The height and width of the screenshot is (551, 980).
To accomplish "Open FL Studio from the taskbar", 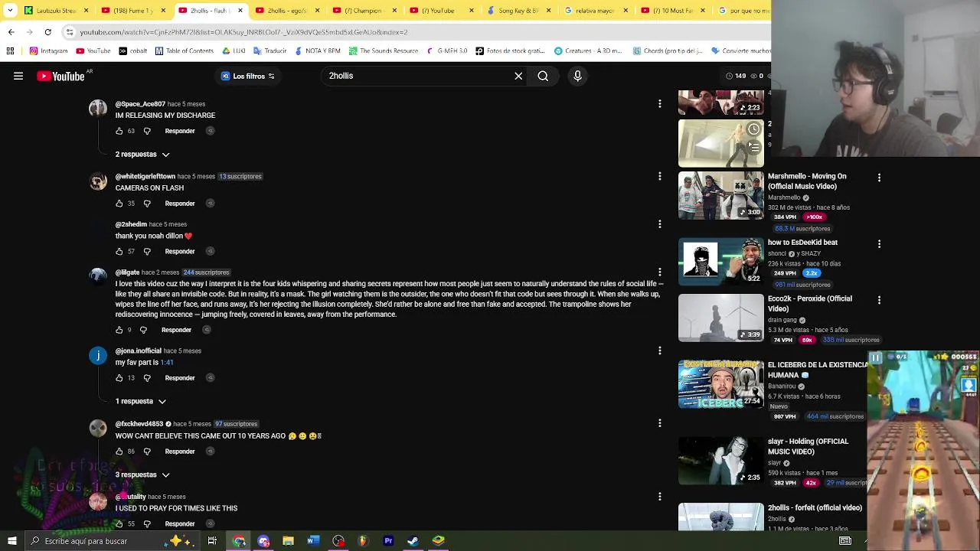I will 363,541.
